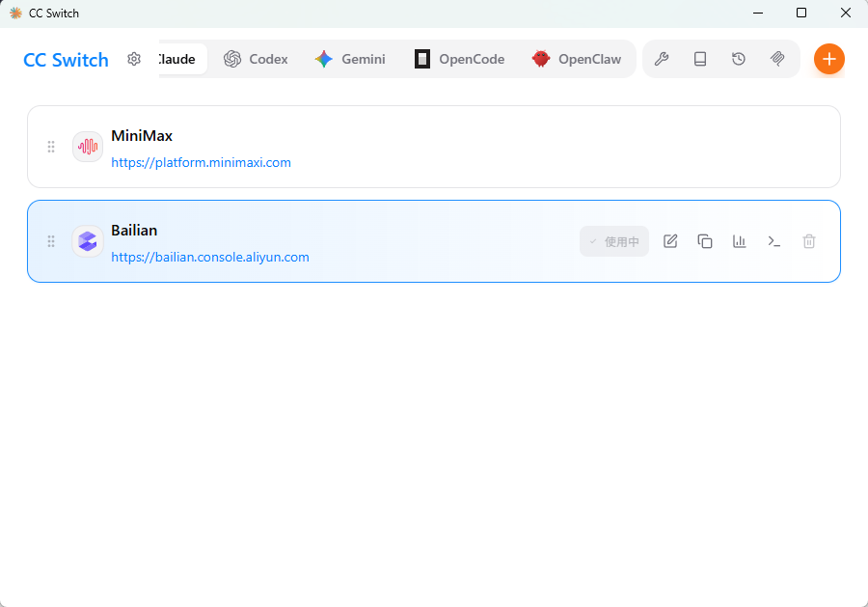Click the CC Switch app icon in title bar
868x607 pixels.
15,13
